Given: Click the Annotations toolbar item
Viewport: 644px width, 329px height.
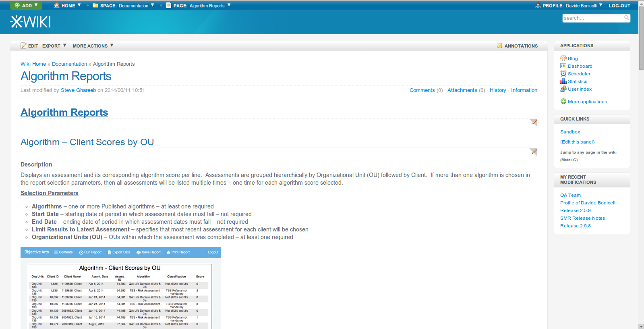Looking at the screenshot, I should [x=517, y=46].
